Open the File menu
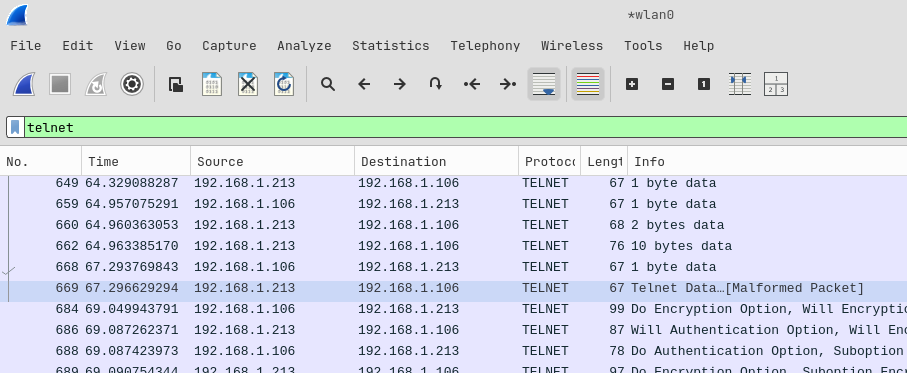The image size is (907, 373). [x=25, y=46]
